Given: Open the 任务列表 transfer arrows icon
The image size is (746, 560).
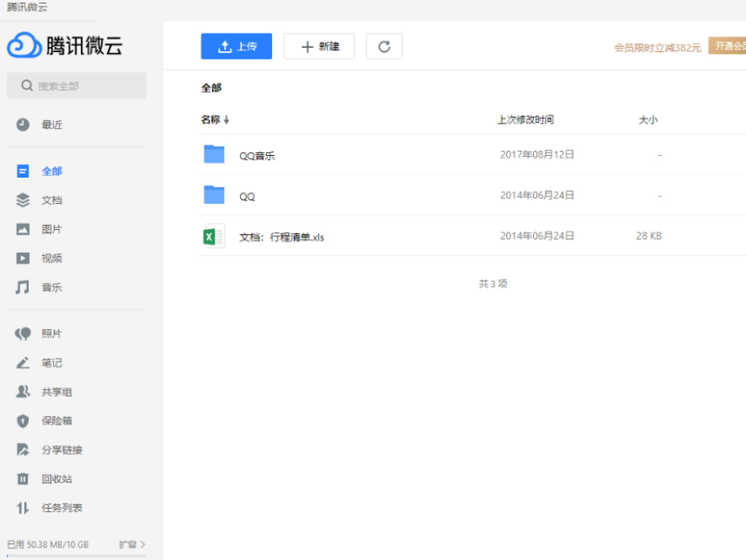Looking at the screenshot, I should (23, 508).
